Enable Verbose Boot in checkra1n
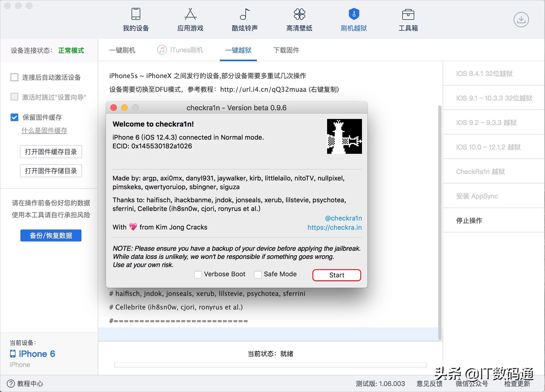 (x=198, y=274)
